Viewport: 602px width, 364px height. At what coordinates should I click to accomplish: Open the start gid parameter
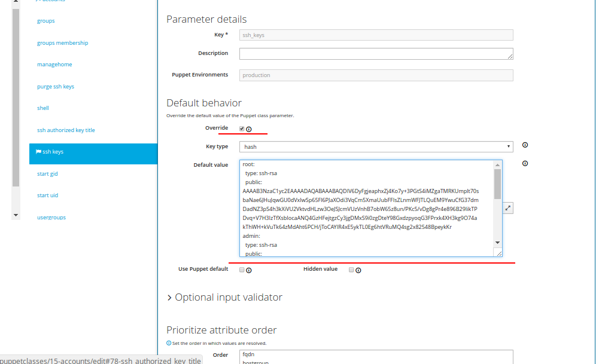coord(47,174)
